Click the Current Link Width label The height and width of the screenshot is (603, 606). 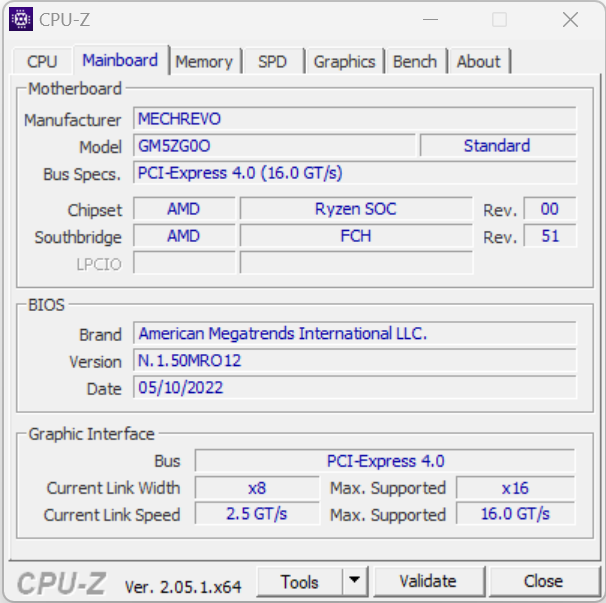(113, 488)
